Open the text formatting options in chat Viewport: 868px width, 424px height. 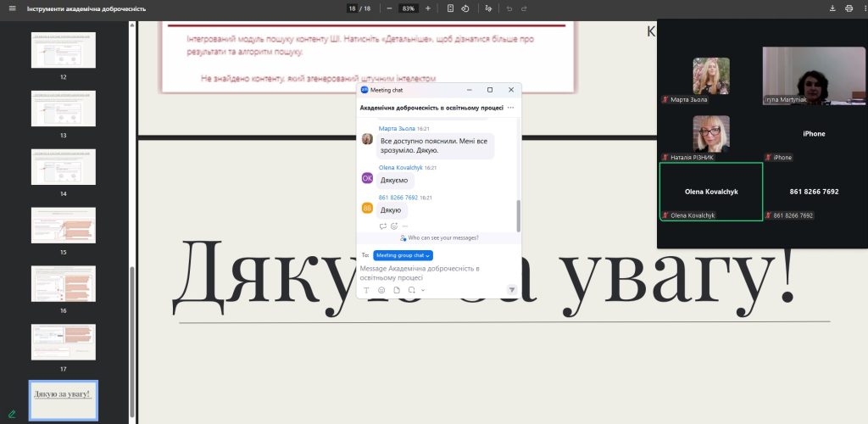(x=367, y=290)
